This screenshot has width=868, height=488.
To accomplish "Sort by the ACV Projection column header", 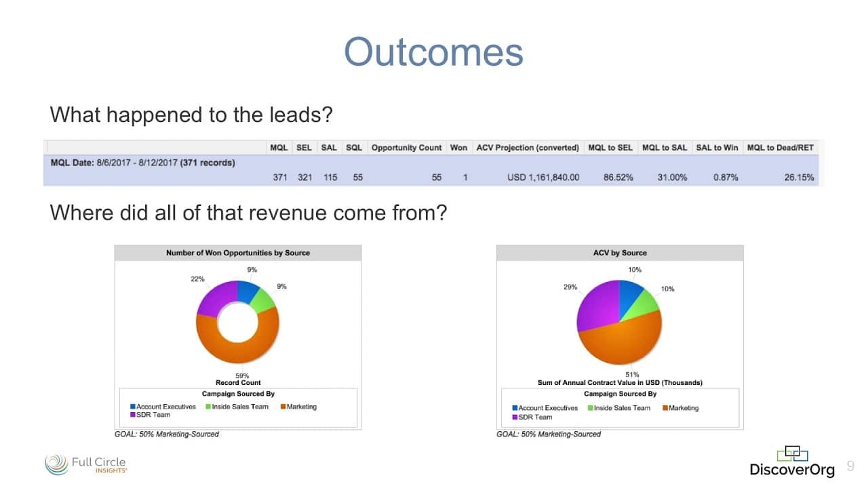I will tap(526, 147).
